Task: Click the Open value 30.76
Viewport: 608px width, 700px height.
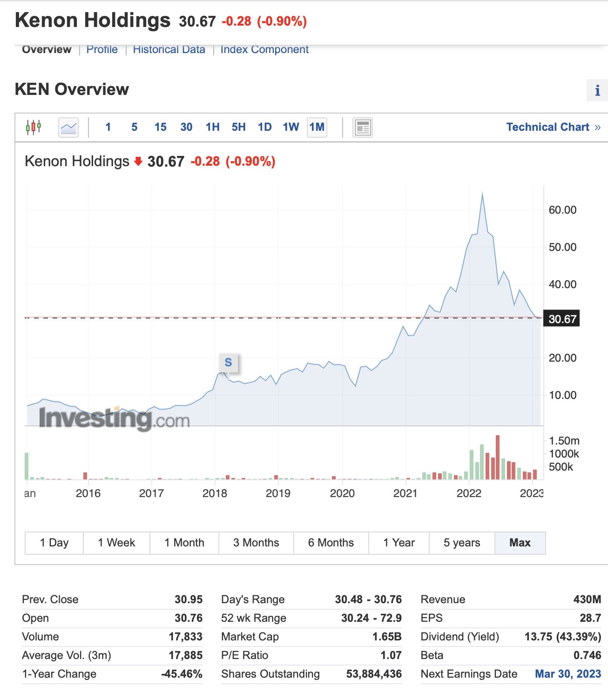Action: coord(189,618)
